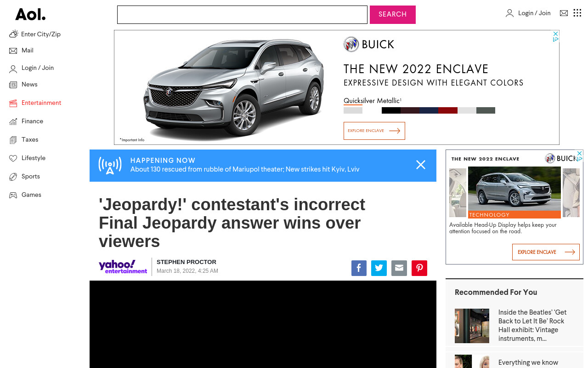This screenshot has height=368, width=588.
Task: Click the black video player area
Action: (263, 324)
